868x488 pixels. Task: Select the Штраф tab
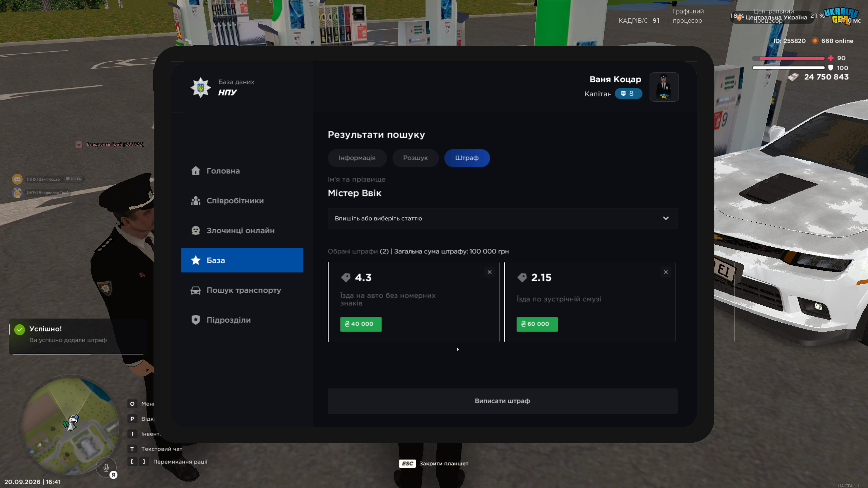coord(467,158)
